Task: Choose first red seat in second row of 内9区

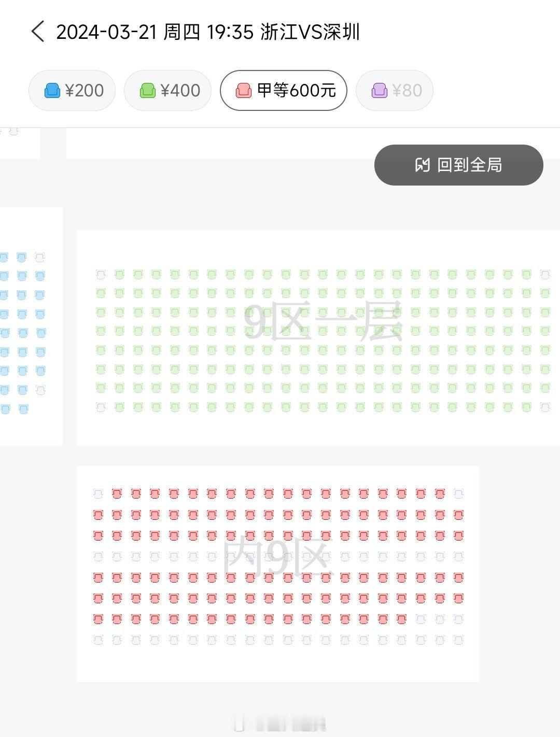Action: pyautogui.click(x=98, y=514)
